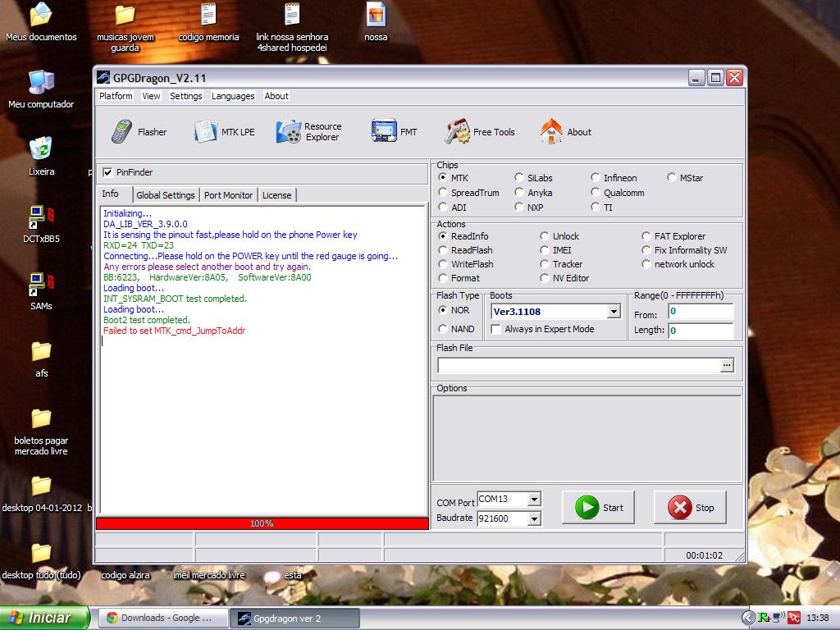Switch to the Info tab
Screen dimensions: 840x630
tap(111, 194)
